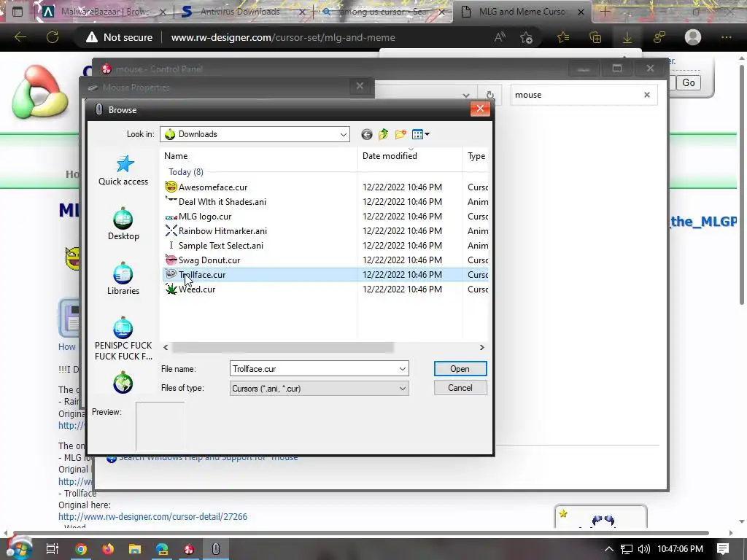Click the browser address bar URL

point(283,37)
